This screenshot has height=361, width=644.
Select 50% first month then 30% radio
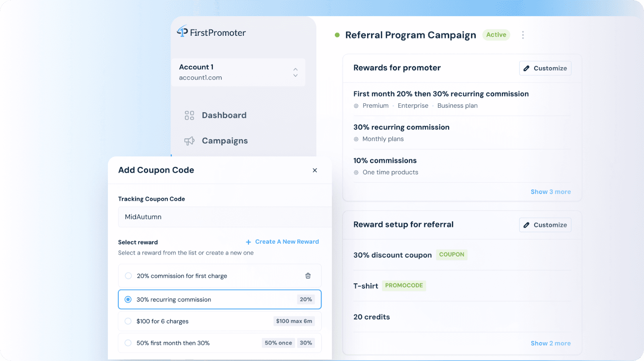(128, 343)
